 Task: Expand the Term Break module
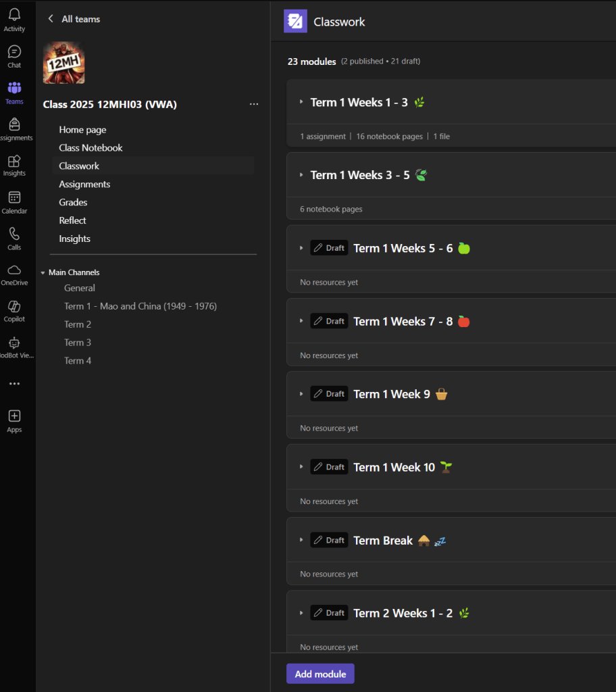301,540
